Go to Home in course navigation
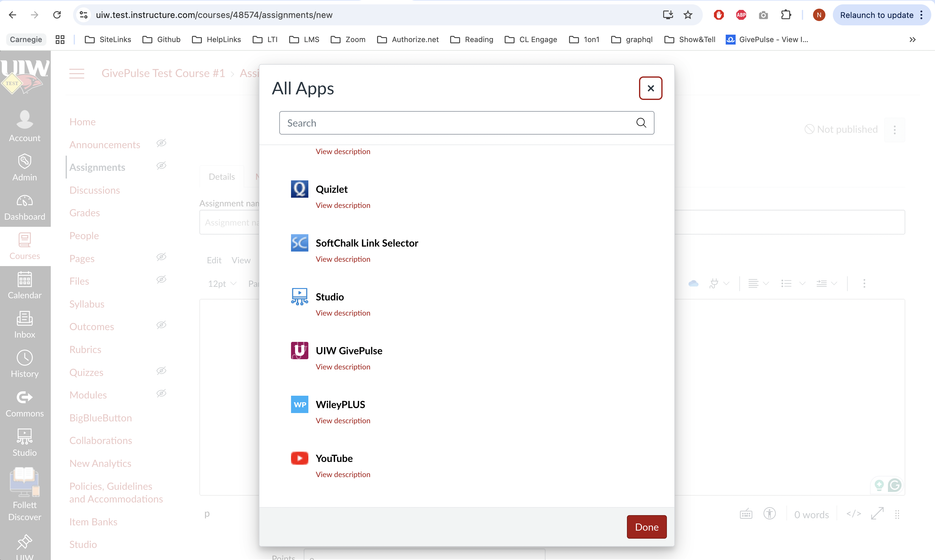 point(82,122)
